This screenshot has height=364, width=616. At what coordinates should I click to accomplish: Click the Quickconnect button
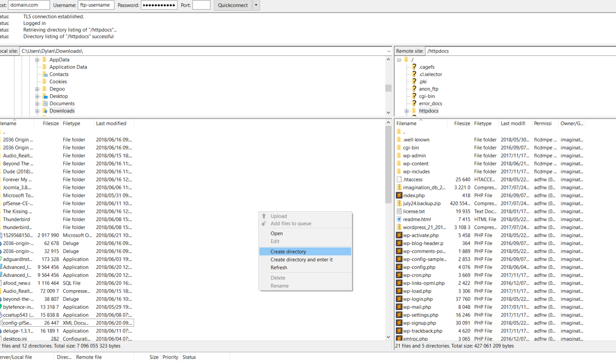pos(233,5)
